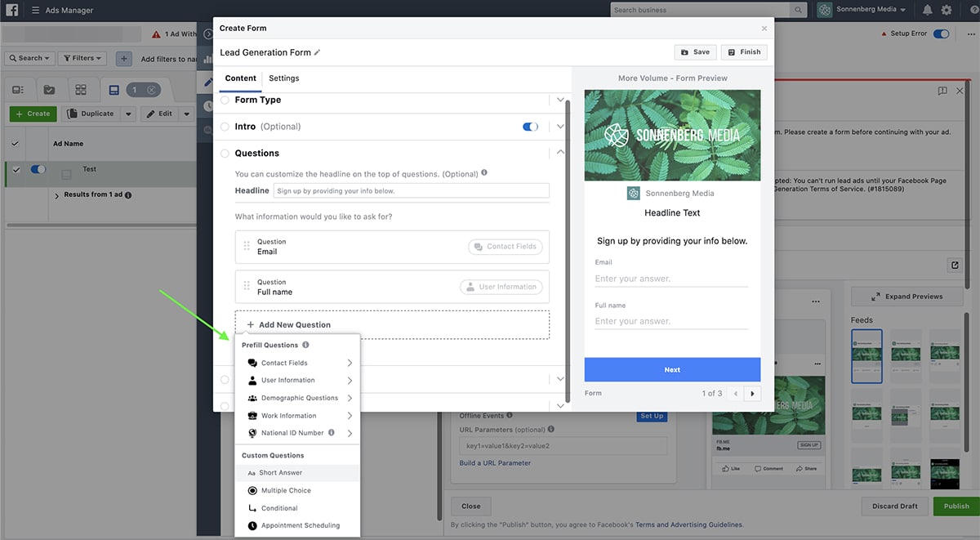Screen dimensions: 980x540
Task: Click info icon next to Prefill Questions
Action: [305, 346]
